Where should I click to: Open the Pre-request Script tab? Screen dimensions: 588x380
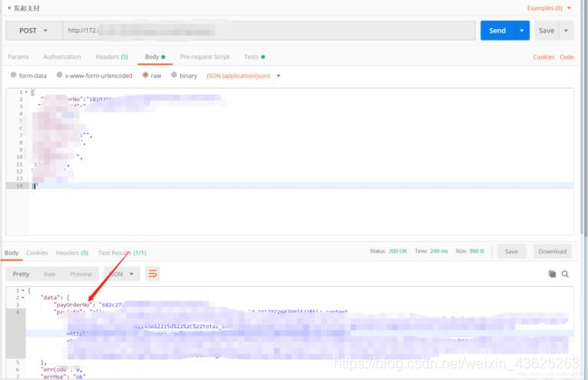tap(204, 57)
